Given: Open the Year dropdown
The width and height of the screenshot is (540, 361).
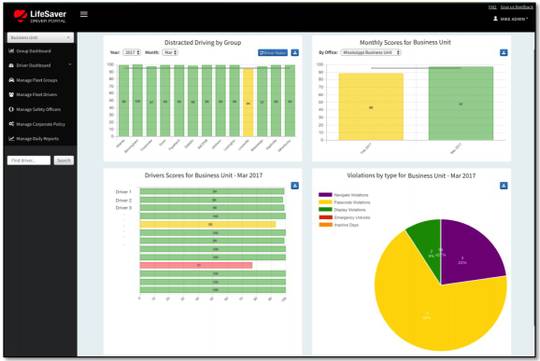Looking at the screenshot, I should pyautogui.click(x=132, y=52).
